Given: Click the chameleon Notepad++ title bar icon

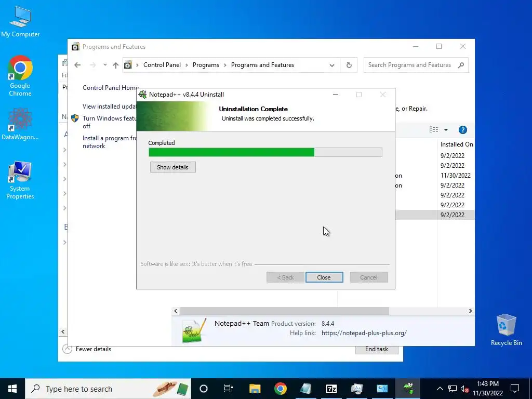Looking at the screenshot, I should tap(143, 95).
